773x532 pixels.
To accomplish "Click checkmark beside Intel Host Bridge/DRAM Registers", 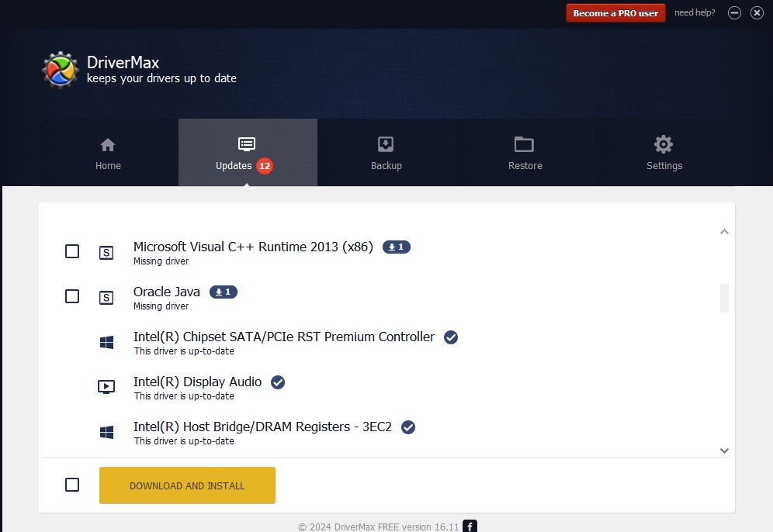I will point(408,427).
